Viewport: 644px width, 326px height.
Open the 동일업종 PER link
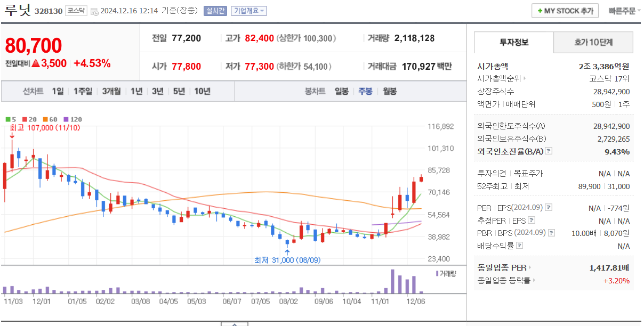coord(502,267)
